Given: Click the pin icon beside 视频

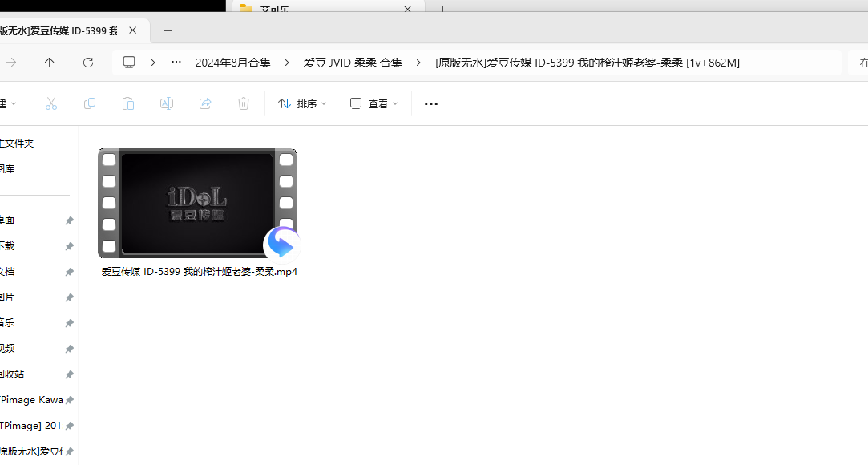Looking at the screenshot, I should (x=69, y=349).
